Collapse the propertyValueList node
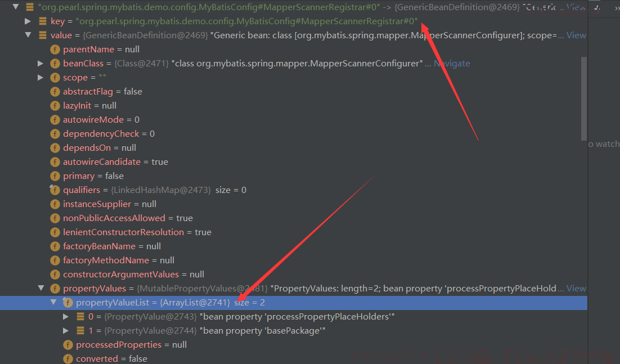The width and height of the screenshot is (620, 364). point(53,302)
